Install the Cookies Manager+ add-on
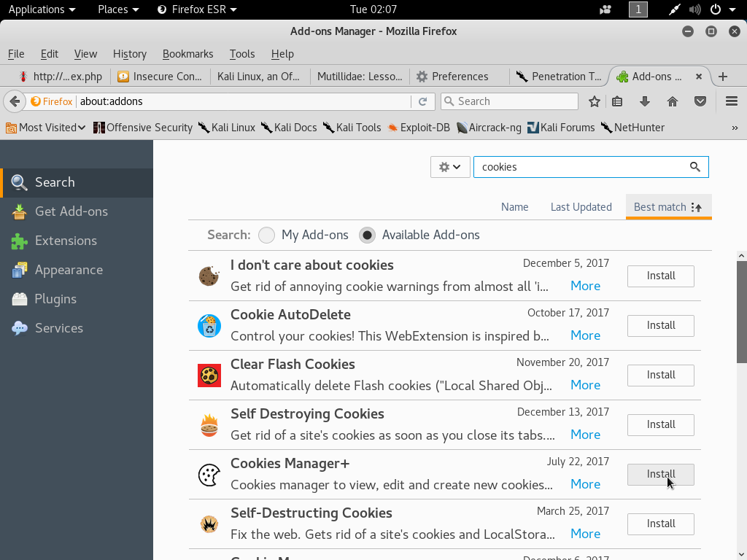 click(660, 474)
